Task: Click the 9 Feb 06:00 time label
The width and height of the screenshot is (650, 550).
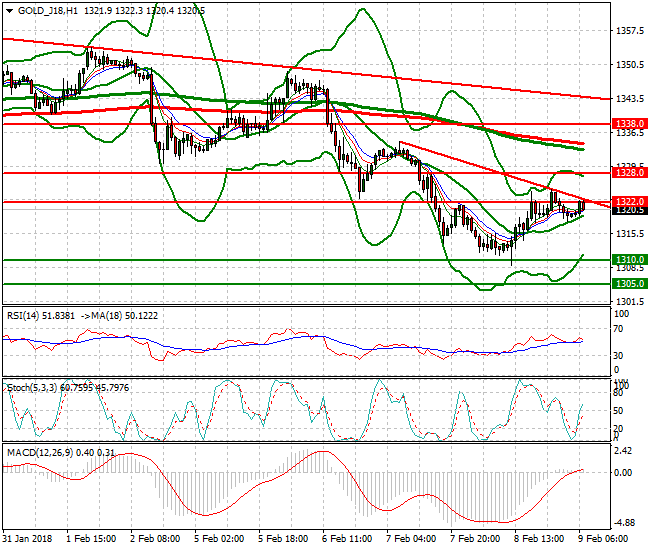Action: 603,539
